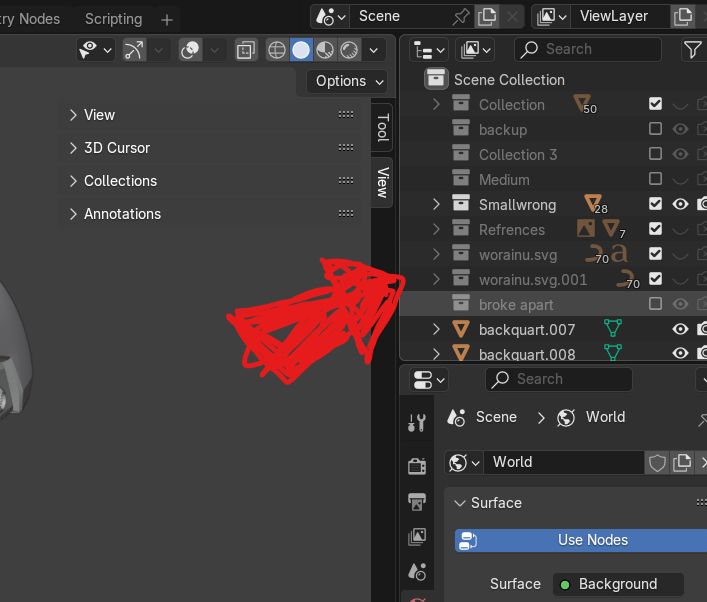Open the Scene properties tab icon
707x602 pixels.
click(x=417, y=572)
